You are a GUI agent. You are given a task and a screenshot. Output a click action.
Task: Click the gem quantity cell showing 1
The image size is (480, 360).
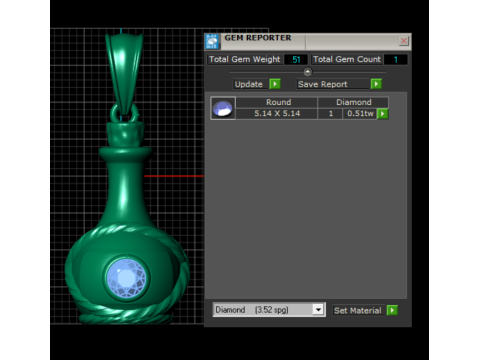[331, 114]
